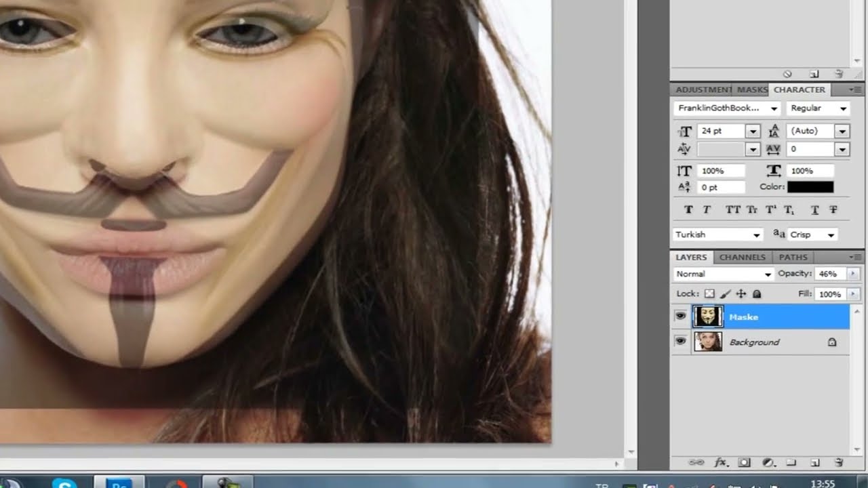Toggle lock transparent pixels
Screen dimensions: 868x488
point(709,294)
